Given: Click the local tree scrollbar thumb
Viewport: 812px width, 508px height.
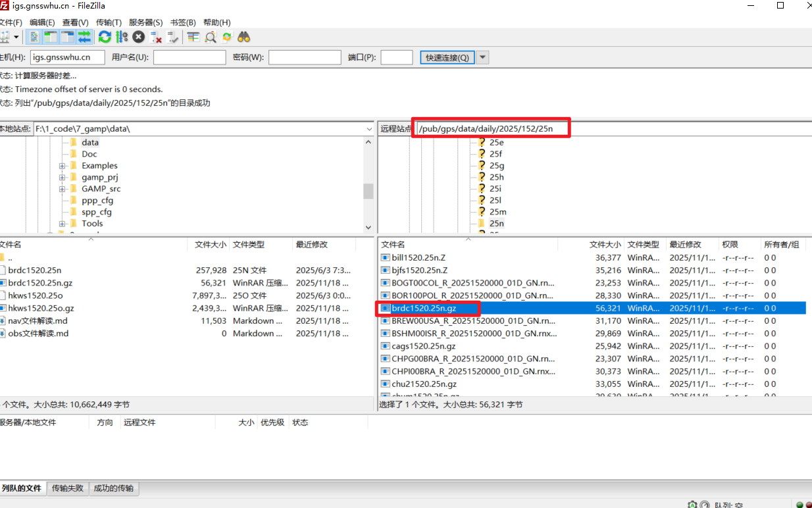Looking at the screenshot, I should pyautogui.click(x=368, y=191).
